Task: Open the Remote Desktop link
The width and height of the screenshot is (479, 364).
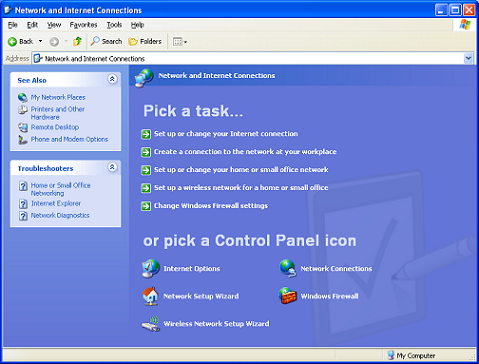Action: click(55, 127)
